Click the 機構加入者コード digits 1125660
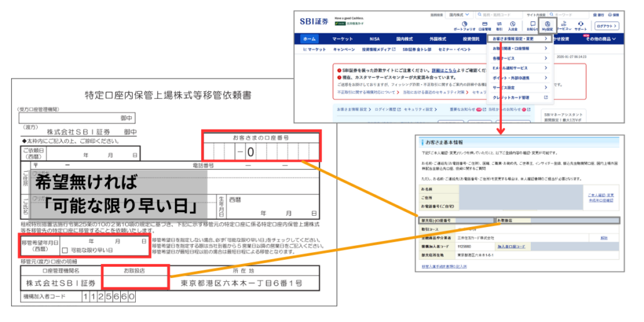644x322 pixels. click(108, 297)
